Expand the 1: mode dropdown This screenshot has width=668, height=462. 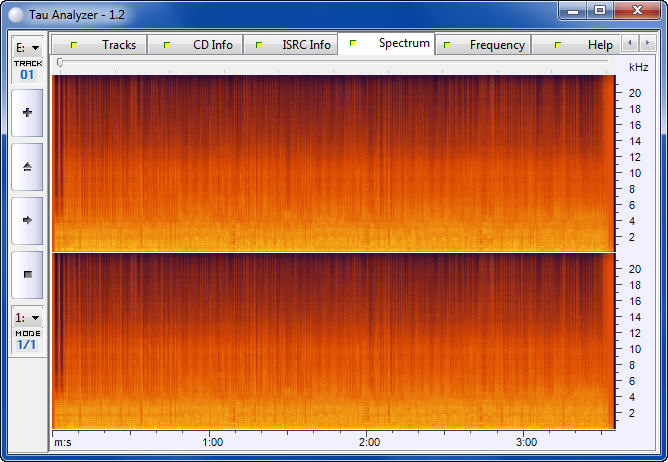[27, 317]
